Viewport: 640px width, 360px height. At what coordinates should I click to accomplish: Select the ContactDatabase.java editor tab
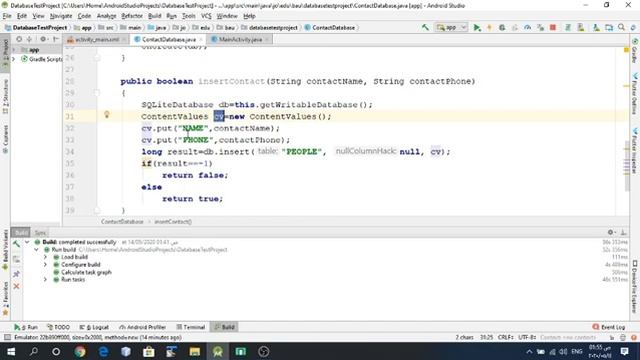169,40
